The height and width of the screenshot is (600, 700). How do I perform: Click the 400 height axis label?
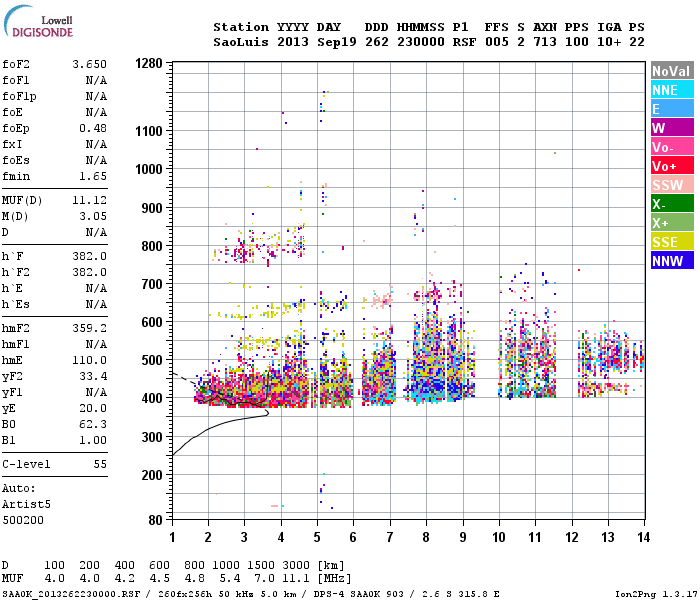click(152, 398)
